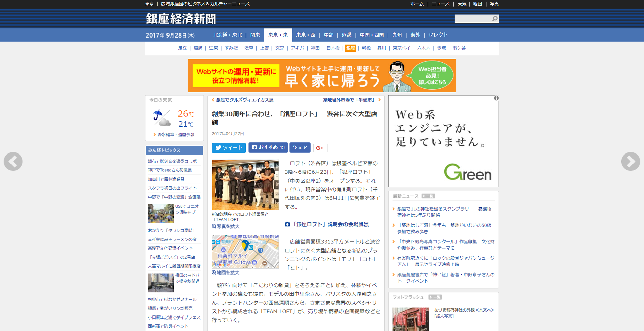This screenshot has width=644, height=331.
Task: Select 日本橋 area link
Action: point(333,48)
